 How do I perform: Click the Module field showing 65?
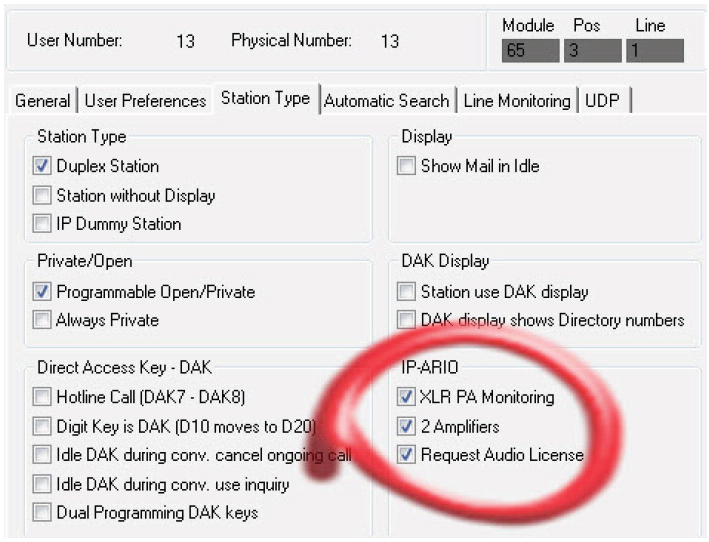530,50
